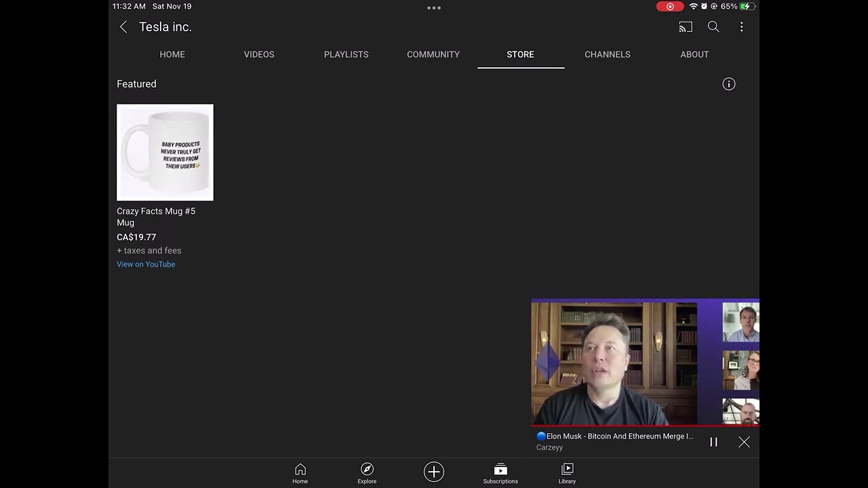This screenshot has width=868, height=488.
Task: Seek using the miniplayer red progress bar
Action: [645, 426]
